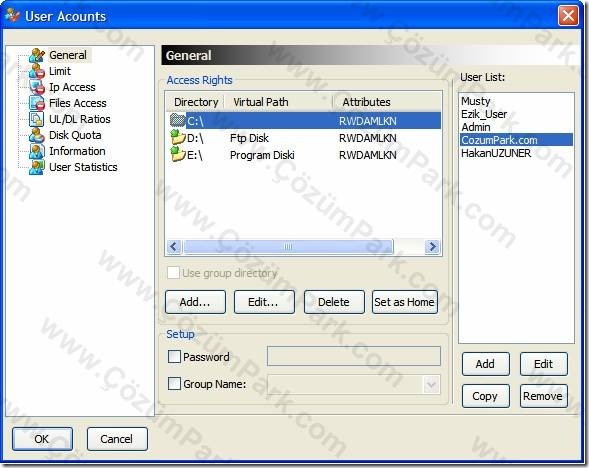Screen dimensions: 589x468
Task: Click the User Acounts title bar icon
Action: 12,16
